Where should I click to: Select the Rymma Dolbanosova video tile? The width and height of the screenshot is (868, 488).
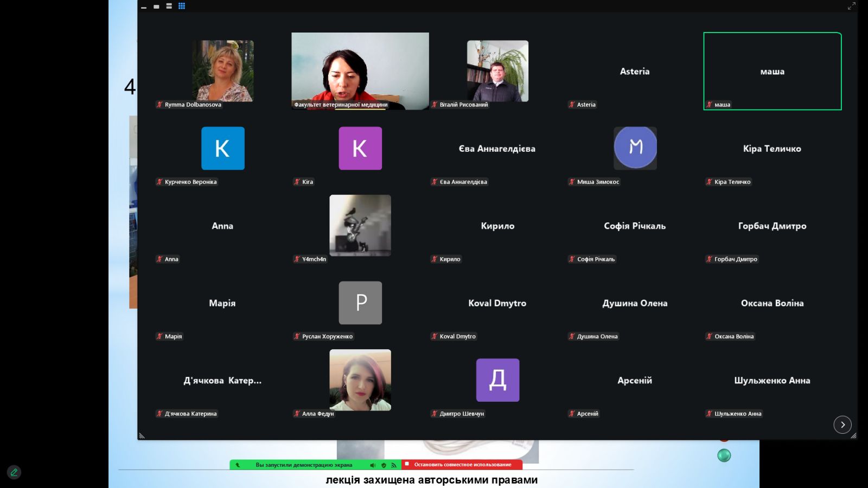223,71
